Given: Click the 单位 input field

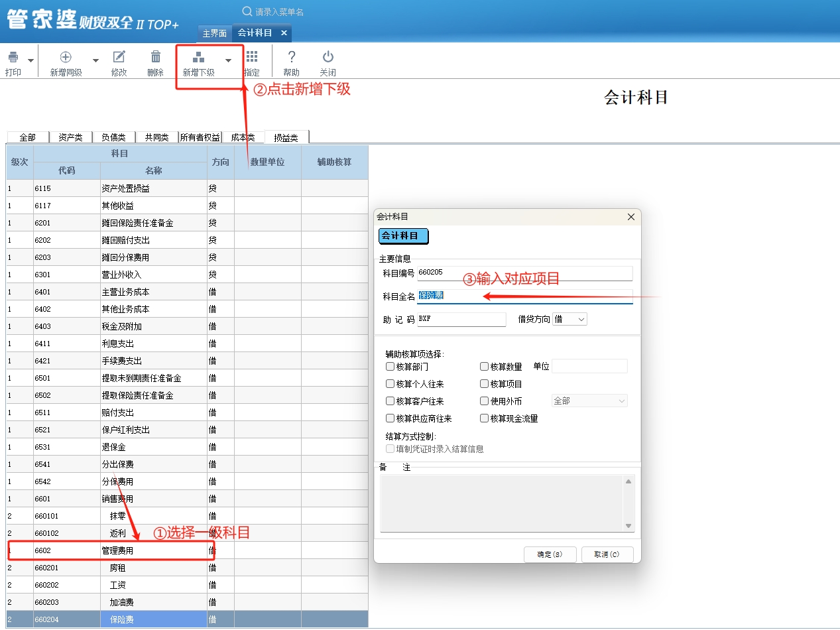Looking at the screenshot, I should [589, 366].
